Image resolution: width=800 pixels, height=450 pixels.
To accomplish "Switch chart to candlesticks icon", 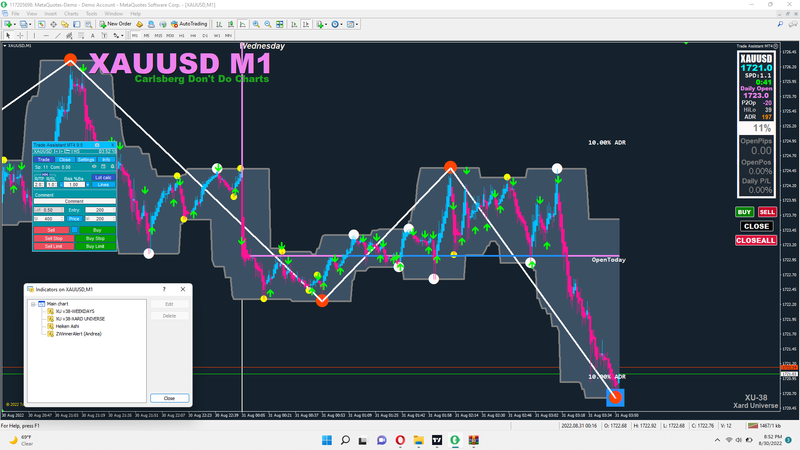I will coord(231,24).
